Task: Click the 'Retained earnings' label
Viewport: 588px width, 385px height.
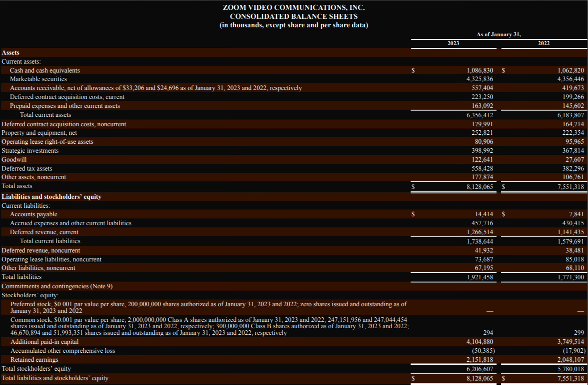Action: [x=34, y=360]
